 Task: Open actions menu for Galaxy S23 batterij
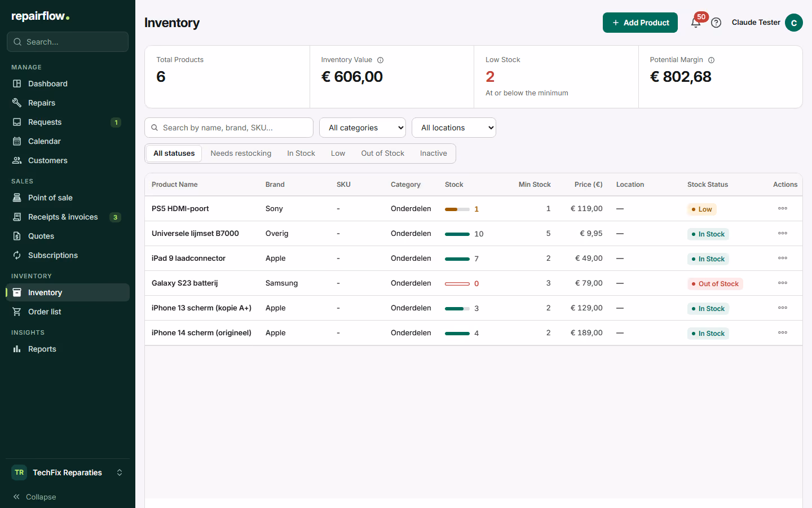click(x=783, y=283)
